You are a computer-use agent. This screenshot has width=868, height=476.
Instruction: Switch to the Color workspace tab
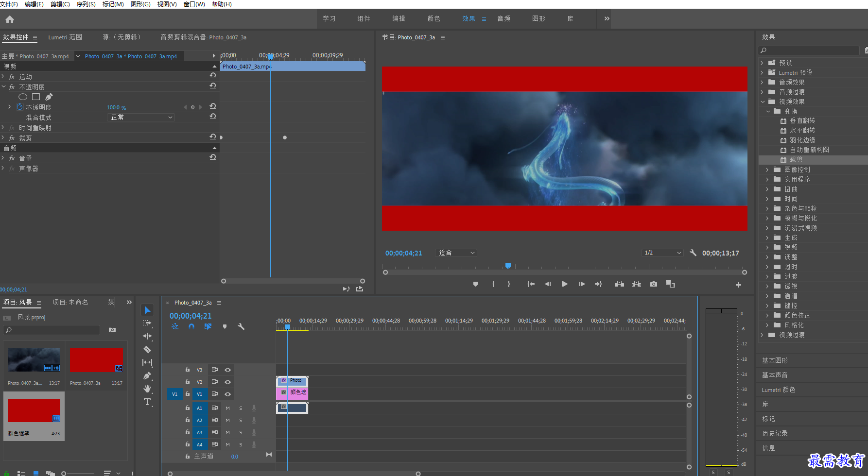(434, 18)
